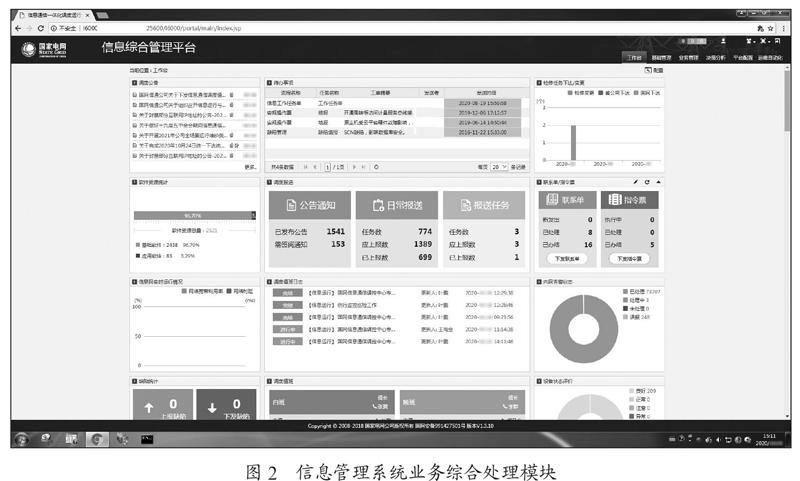Image resolution: width=800 pixels, height=481 pixels.
Task: Open the Windows Start button
Action: pos(21,439)
